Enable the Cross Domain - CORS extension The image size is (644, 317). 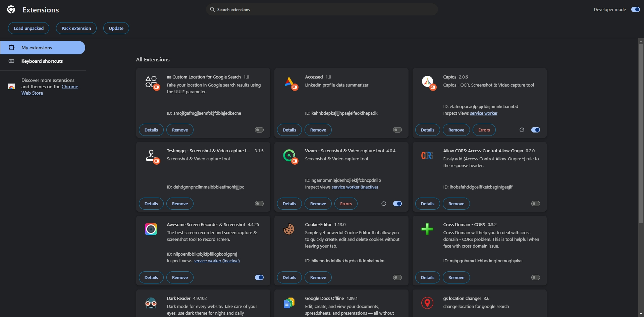pyautogui.click(x=536, y=277)
